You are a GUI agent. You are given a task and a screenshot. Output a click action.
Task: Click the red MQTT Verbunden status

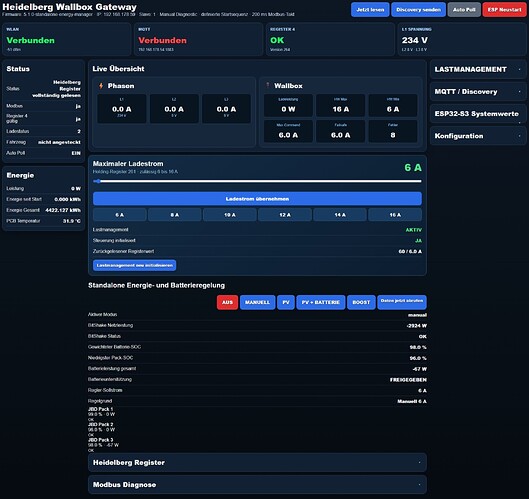tap(162, 40)
